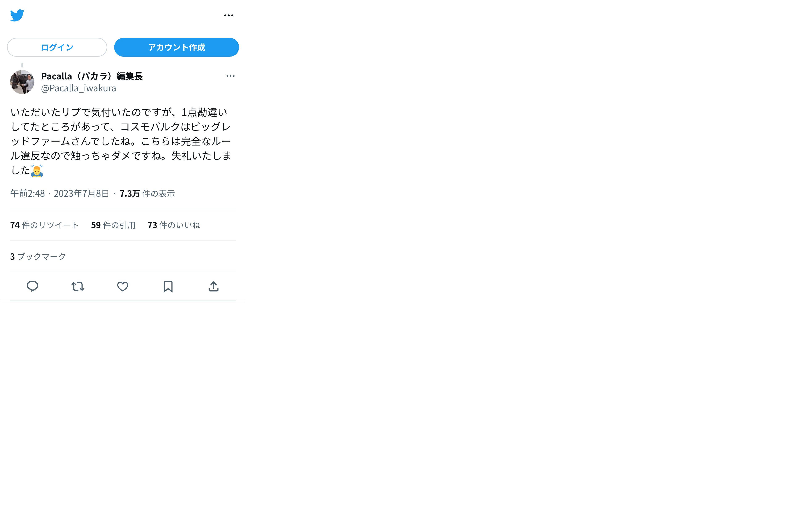This screenshot has height=532, width=810.
Task: Click the tweet body text
Action: (x=121, y=141)
